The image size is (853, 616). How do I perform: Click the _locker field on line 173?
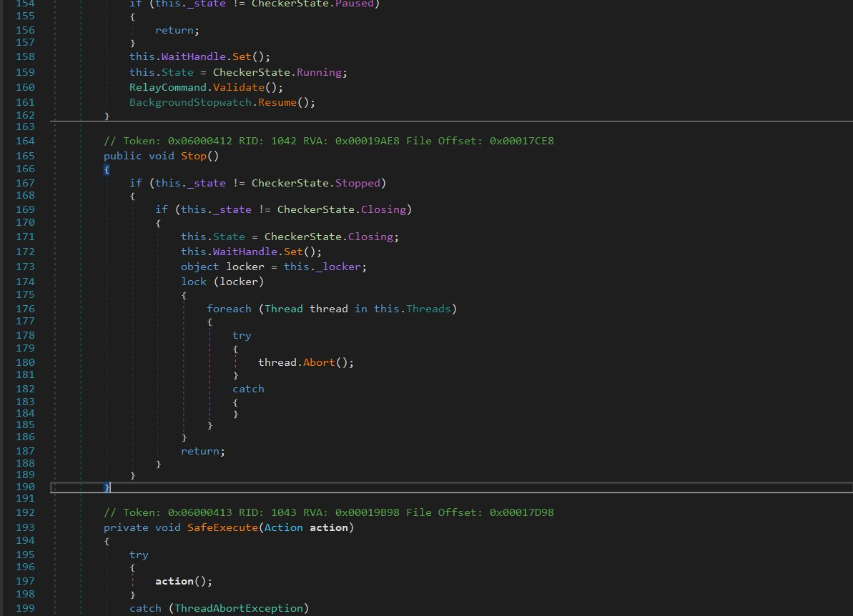coord(338,267)
